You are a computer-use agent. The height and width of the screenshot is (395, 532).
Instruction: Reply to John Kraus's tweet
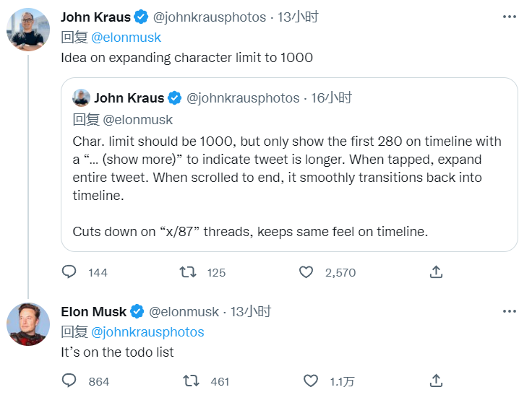69,272
